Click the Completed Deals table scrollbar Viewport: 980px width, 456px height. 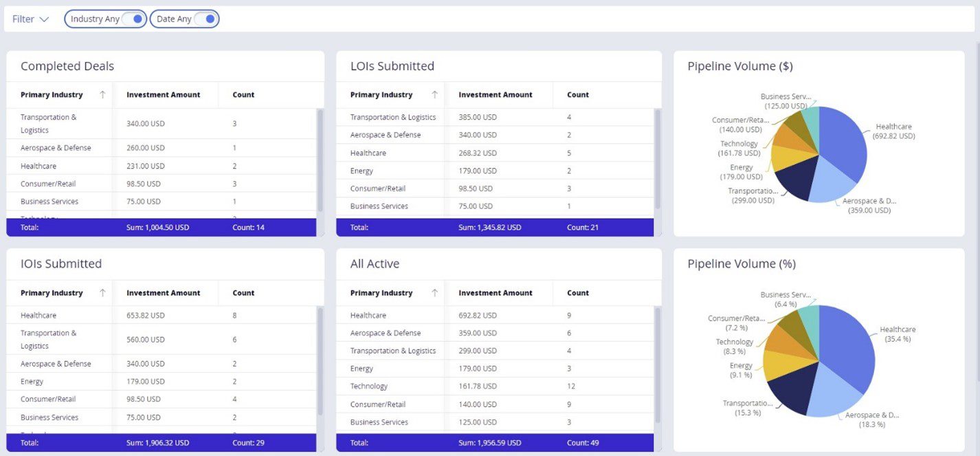320,160
